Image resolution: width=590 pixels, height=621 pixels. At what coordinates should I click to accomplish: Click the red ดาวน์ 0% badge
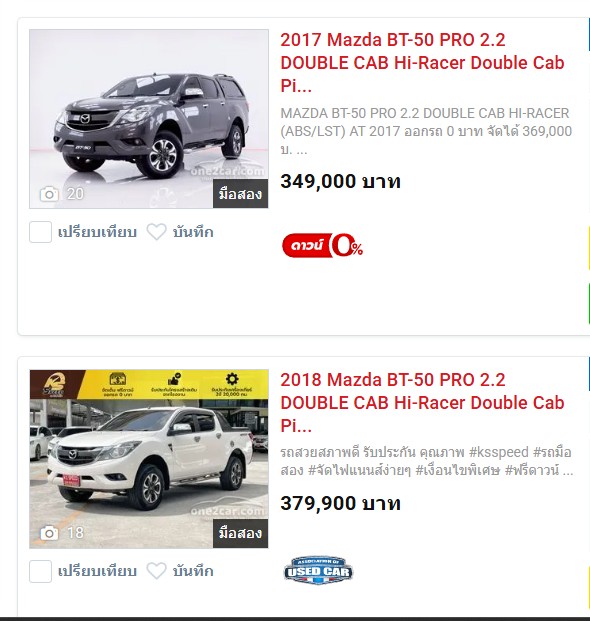322,246
